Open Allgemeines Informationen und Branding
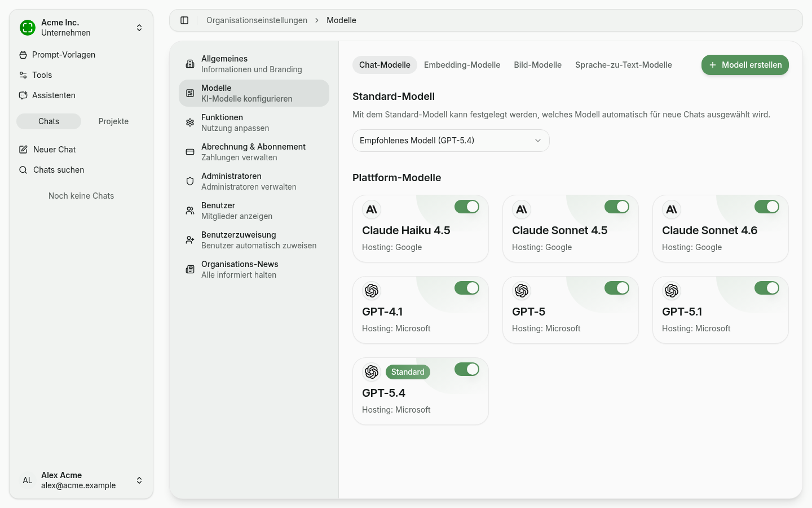This screenshot has height=508, width=812. [x=254, y=64]
